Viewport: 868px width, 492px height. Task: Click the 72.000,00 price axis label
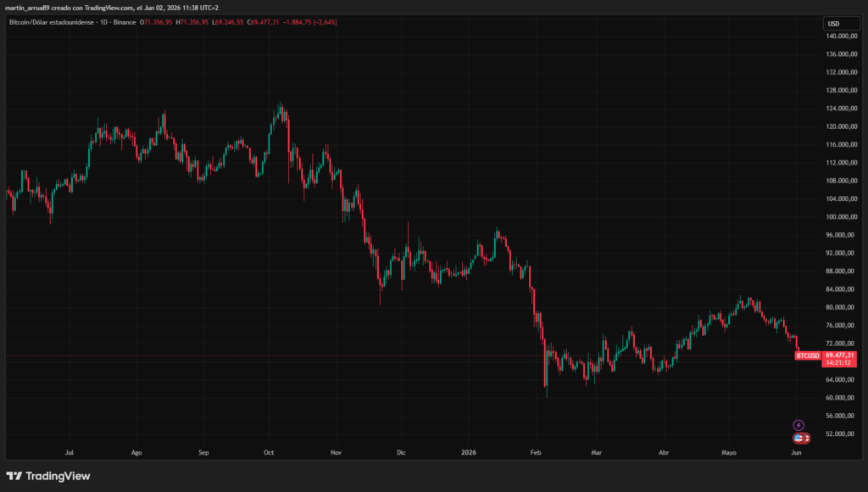842,344
